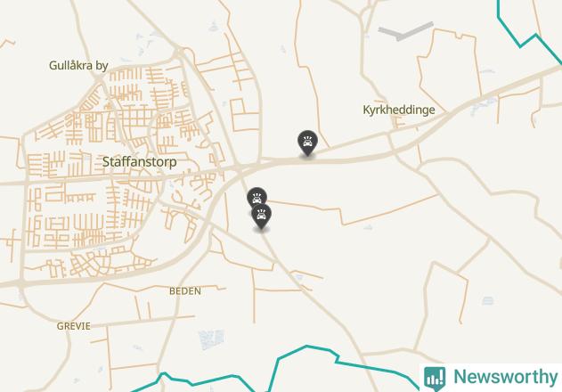Click the small blue square in the southeast fields

488,300
